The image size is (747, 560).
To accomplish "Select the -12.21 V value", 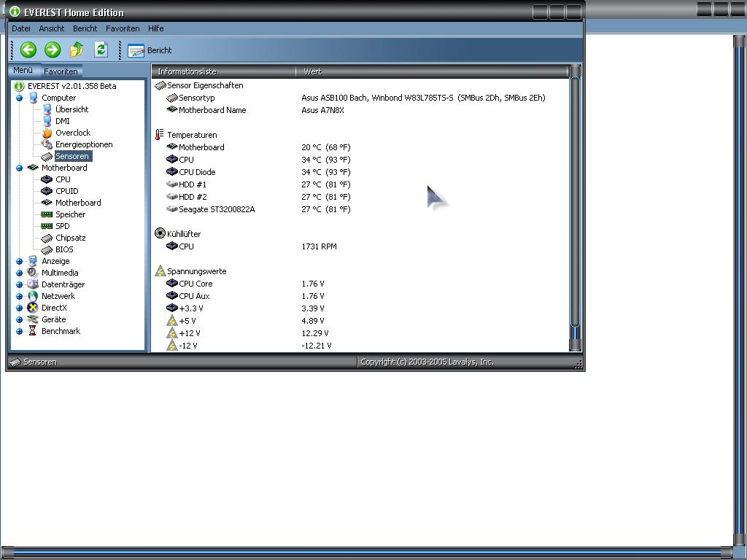I will coord(317,346).
